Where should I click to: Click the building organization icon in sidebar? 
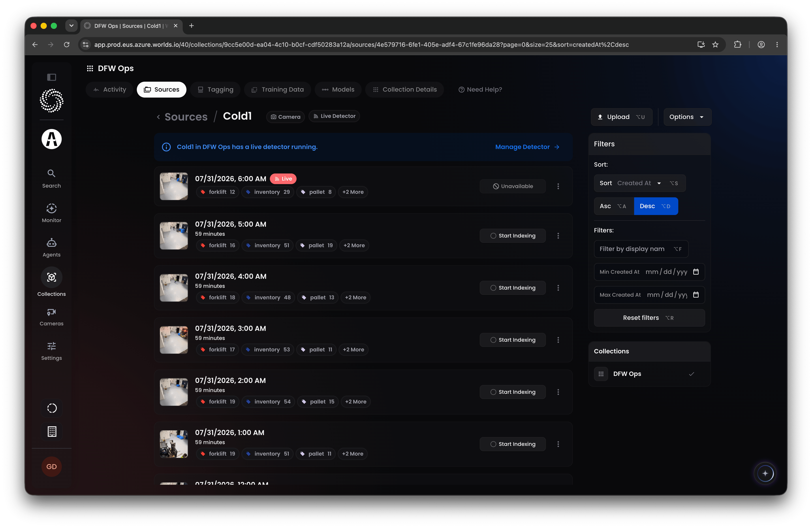click(52, 432)
